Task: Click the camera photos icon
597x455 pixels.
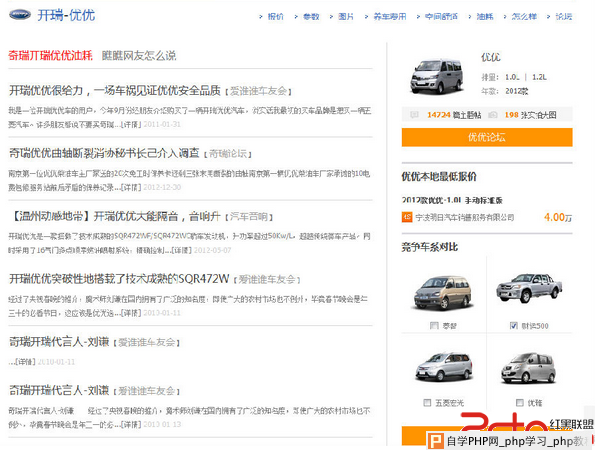Action: point(493,115)
